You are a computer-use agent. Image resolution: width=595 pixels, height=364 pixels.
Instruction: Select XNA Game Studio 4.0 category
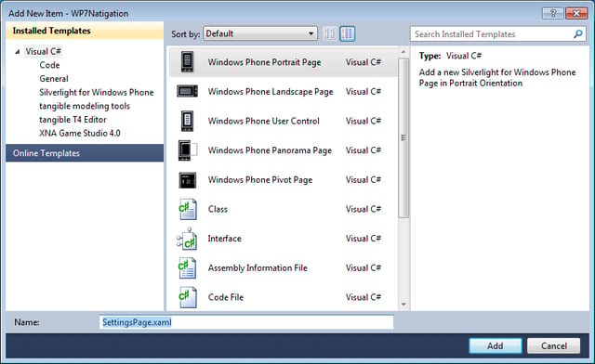(80, 134)
